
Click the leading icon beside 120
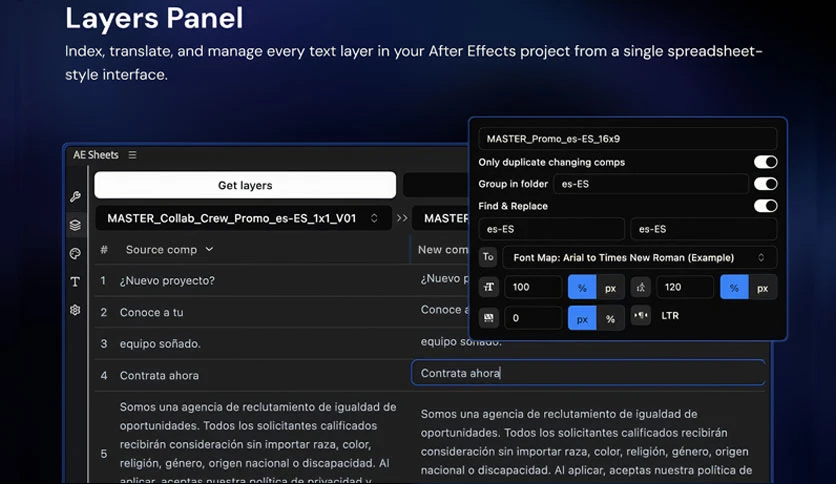point(641,287)
